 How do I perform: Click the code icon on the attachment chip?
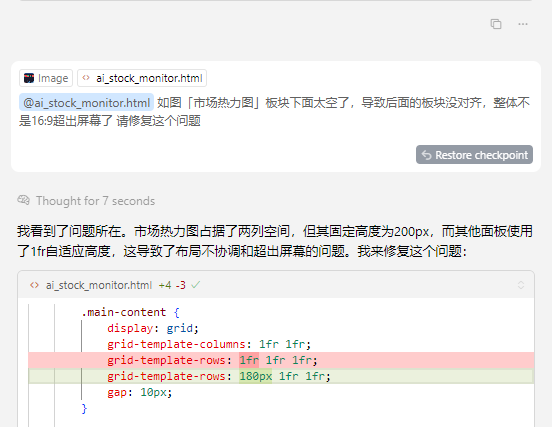tap(86, 78)
